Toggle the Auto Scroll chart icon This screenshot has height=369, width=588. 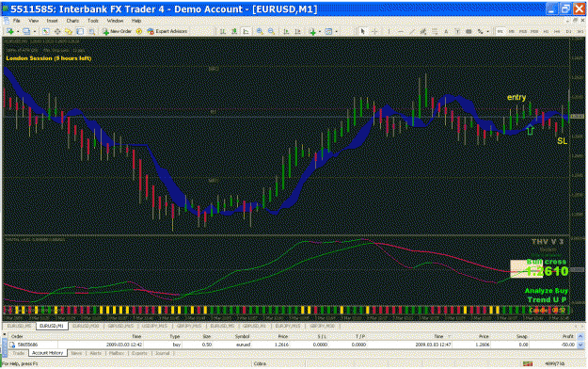pos(286,31)
